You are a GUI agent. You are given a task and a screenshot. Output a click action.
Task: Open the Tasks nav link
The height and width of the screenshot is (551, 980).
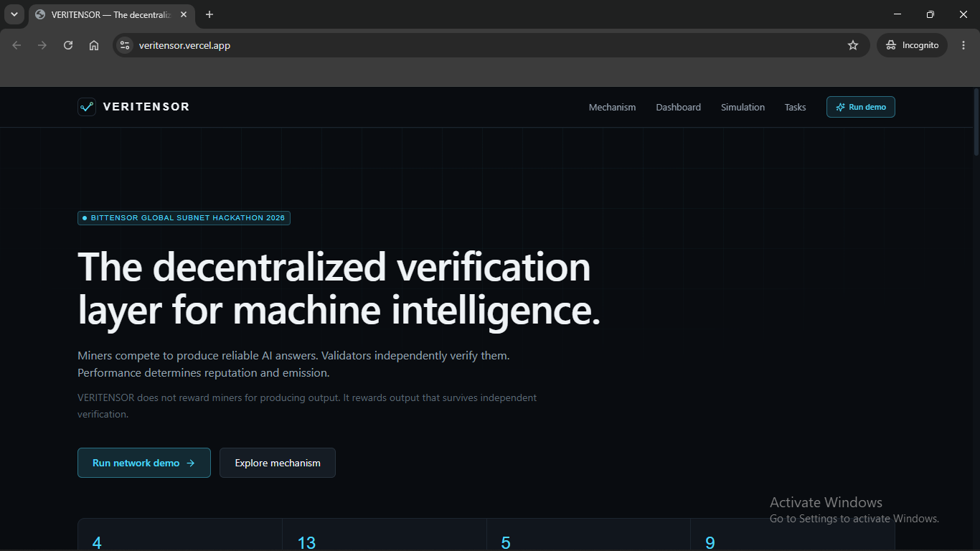[795, 108]
